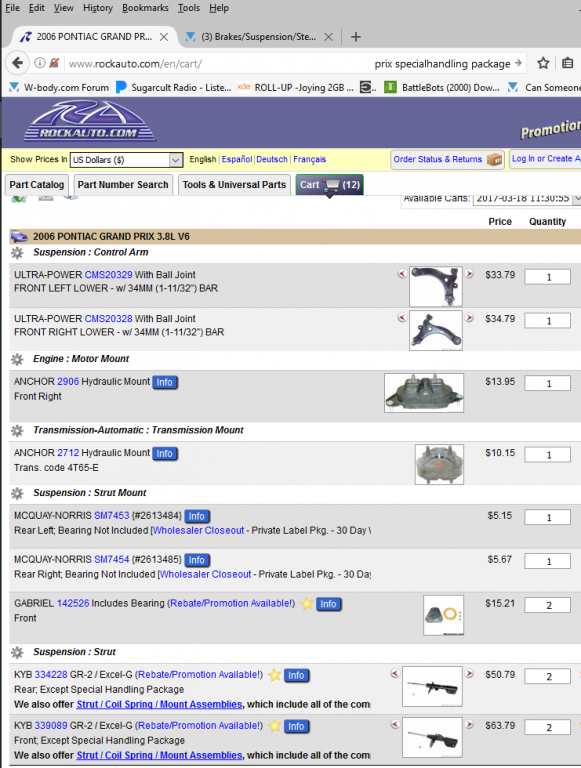Open Wholesaler Closeout link for SM7453
Viewport: 581px width, 768px height.
tap(198, 530)
